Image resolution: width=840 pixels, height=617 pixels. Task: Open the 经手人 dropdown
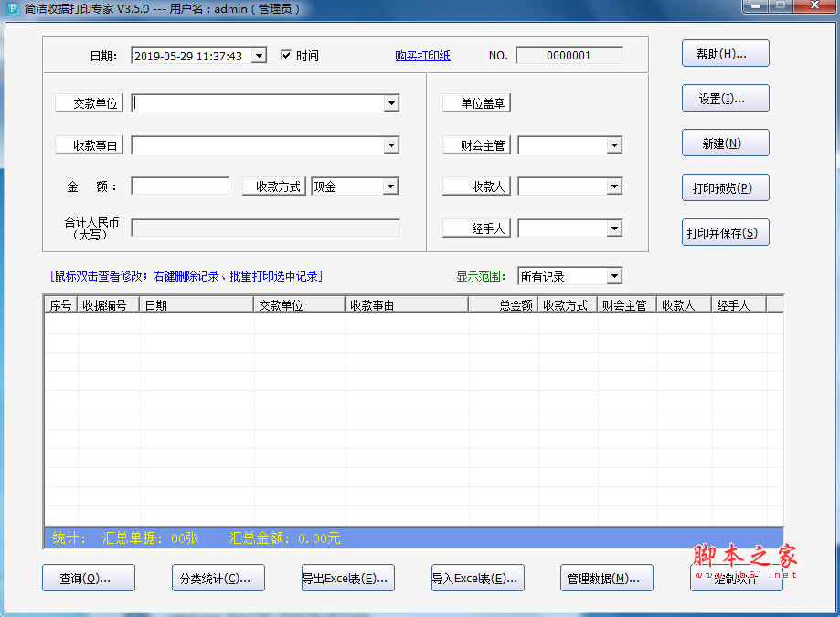[x=613, y=228]
